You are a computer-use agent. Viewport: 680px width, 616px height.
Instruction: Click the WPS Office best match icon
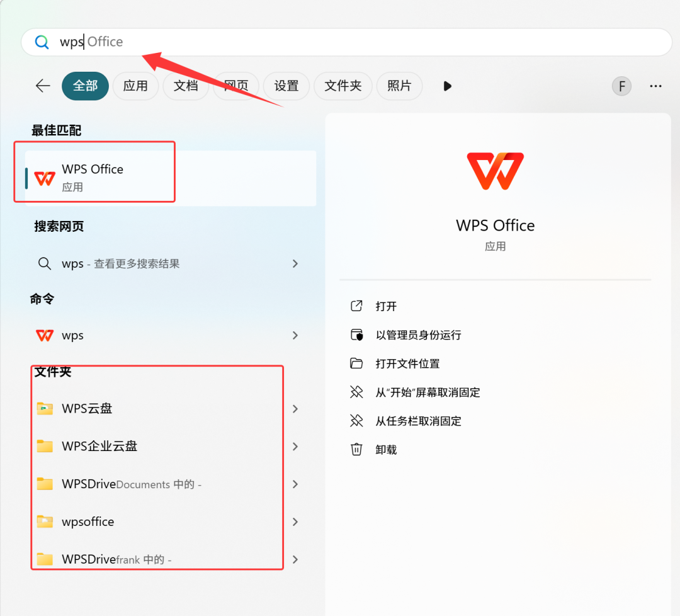[x=45, y=178]
